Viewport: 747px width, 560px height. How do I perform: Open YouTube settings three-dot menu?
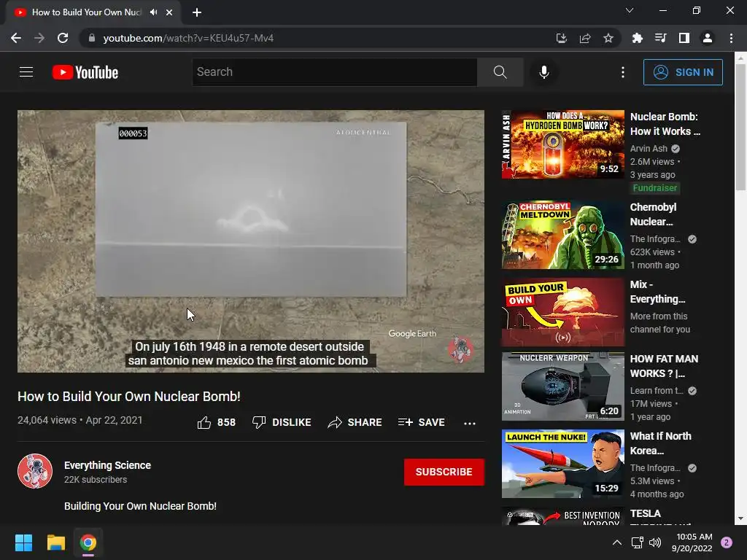click(623, 72)
